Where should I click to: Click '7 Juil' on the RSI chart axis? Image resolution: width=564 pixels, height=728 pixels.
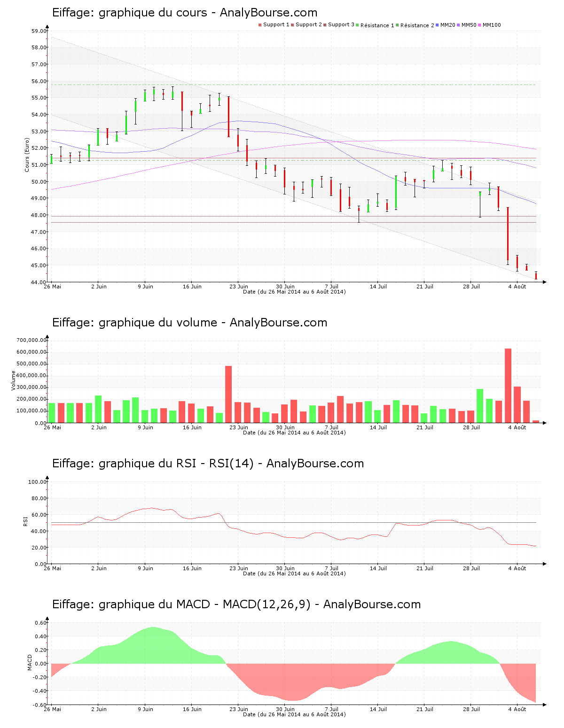pyautogui.click(x=332, y=568)
